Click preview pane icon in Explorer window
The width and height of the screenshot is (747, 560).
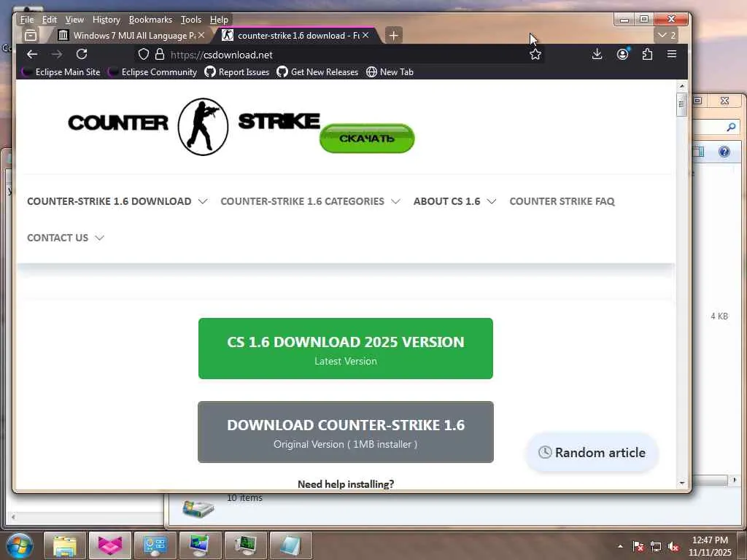[x=698, y=152]
